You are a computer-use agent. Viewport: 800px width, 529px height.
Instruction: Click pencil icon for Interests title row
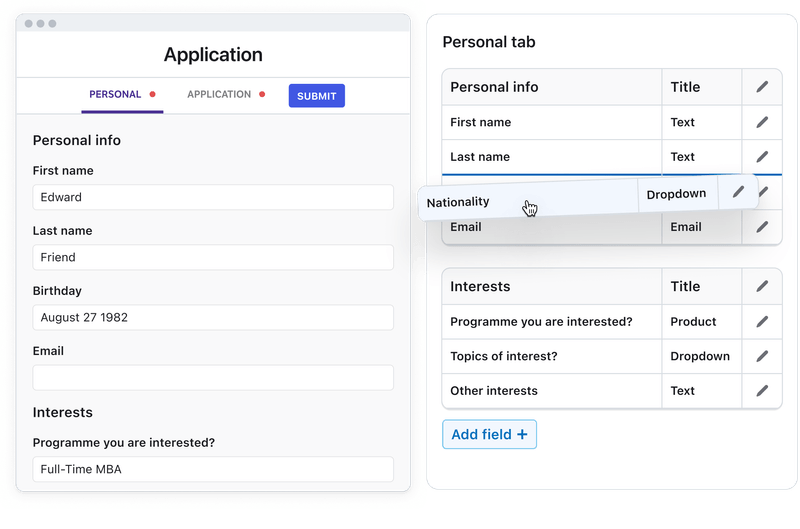tap(762, 286)
